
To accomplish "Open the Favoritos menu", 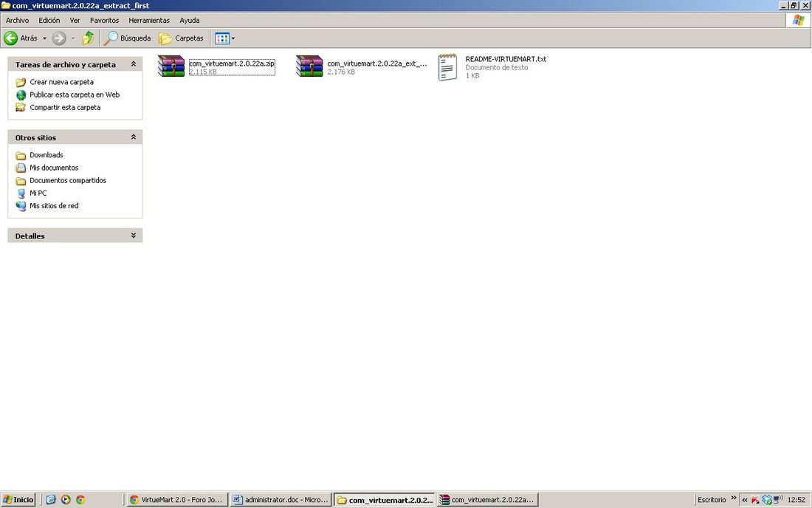I will pos(104,20).
